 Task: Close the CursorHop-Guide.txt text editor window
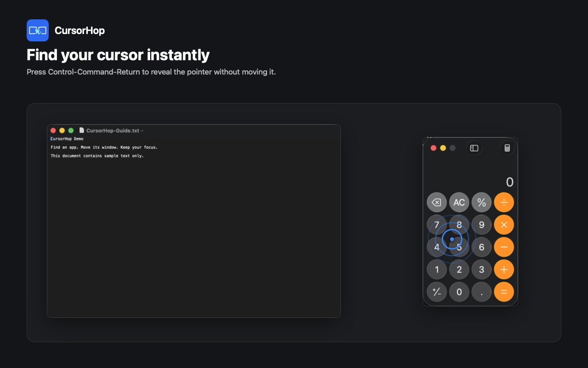53,131
